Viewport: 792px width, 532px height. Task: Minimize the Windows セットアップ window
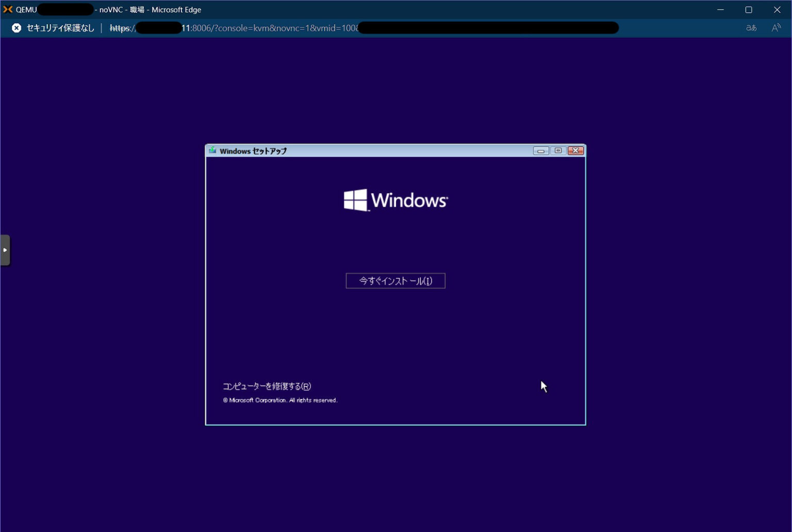coord(540,151)
